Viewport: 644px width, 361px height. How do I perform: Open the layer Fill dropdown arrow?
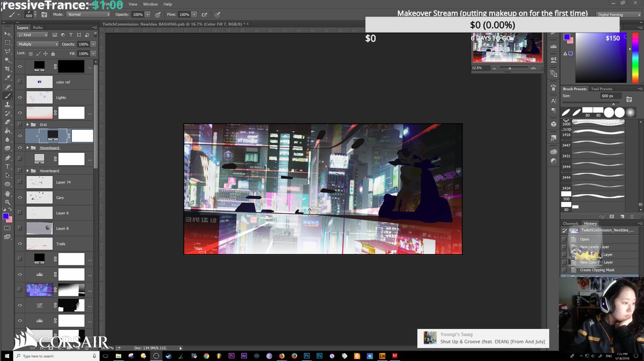93,54
